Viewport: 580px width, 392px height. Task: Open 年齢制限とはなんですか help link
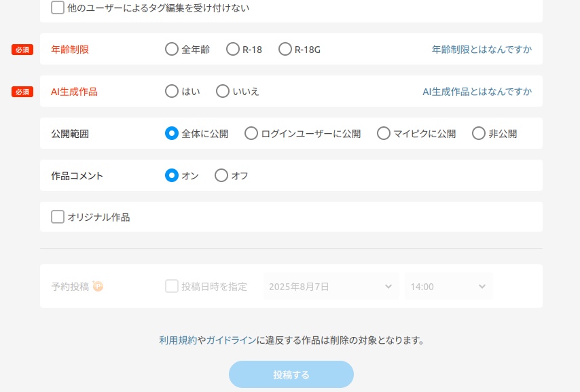coord(482,50)
